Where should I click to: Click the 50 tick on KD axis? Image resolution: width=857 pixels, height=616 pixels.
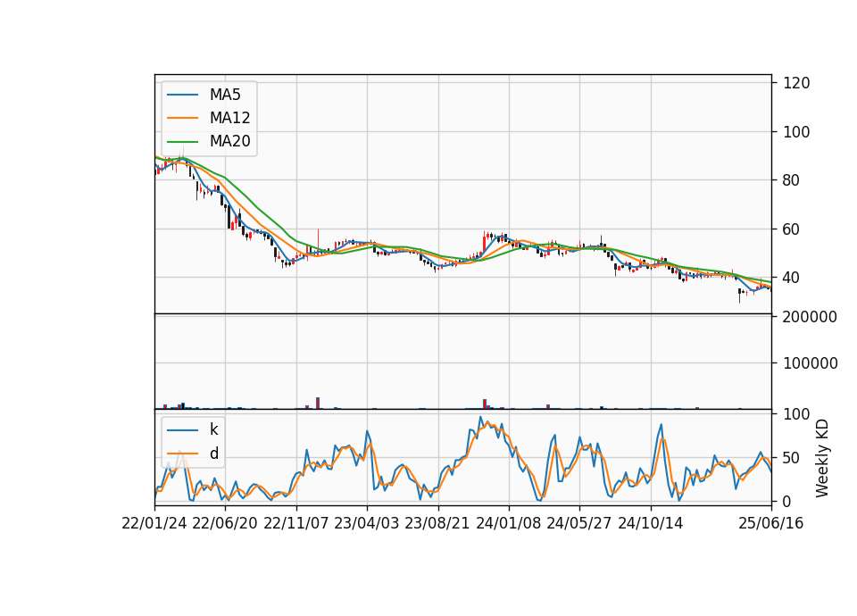[792, 458]
